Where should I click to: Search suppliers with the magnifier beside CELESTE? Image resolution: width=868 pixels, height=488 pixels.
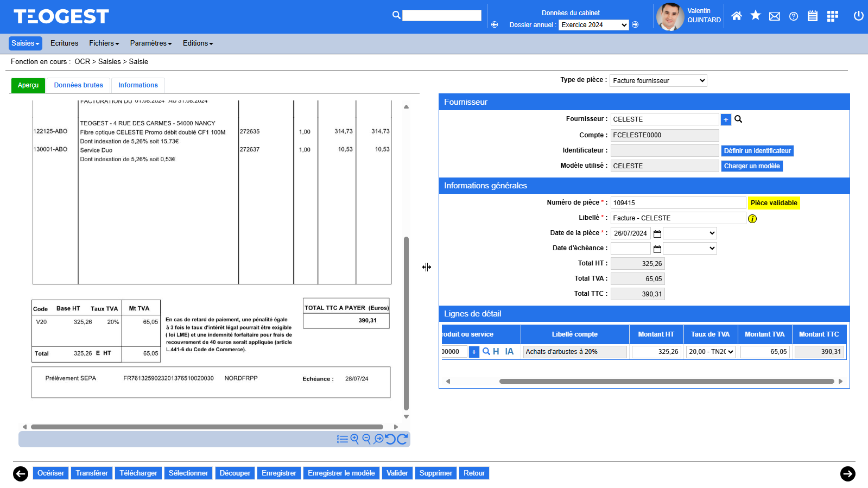(x=738, y=119)
